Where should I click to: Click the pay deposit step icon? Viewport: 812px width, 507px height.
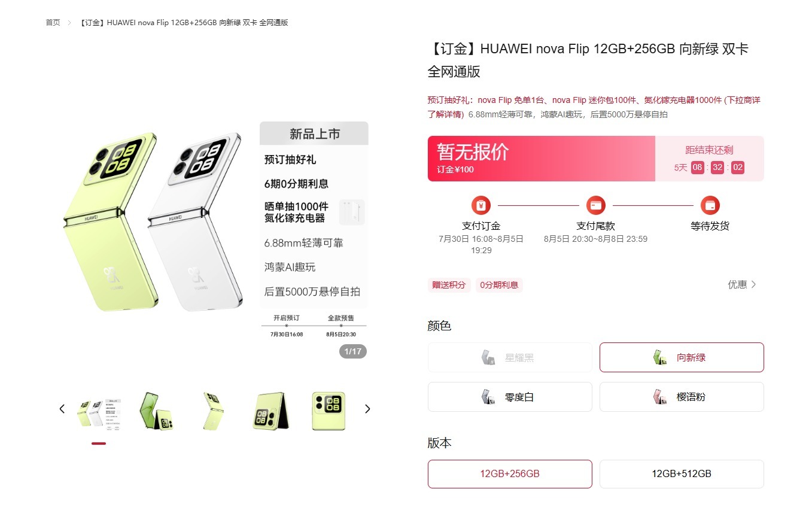tap(480, 205)
